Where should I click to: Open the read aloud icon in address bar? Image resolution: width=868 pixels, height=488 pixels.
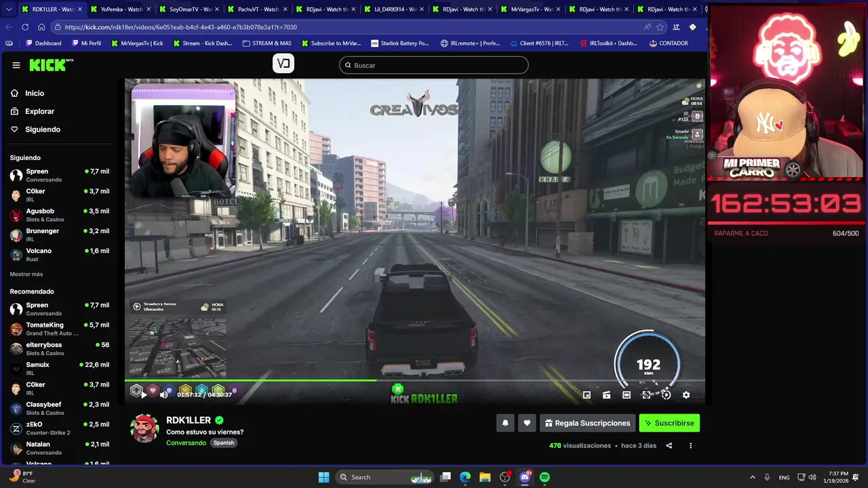648,27
